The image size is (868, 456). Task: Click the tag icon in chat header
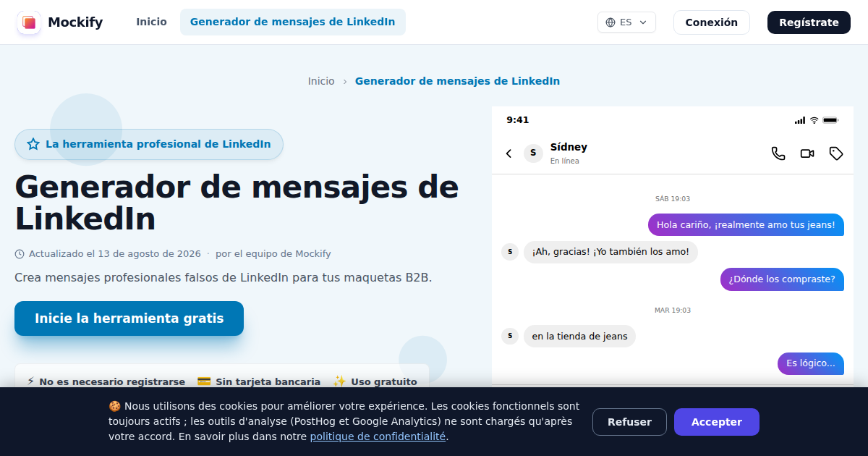tap(836, 153)
